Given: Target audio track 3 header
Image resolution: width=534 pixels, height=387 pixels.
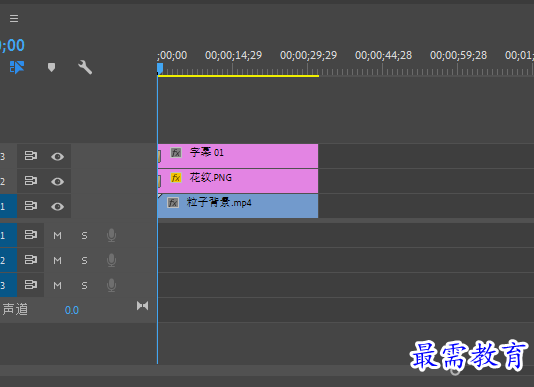Looking at the screenshot, I should [8, 285].
